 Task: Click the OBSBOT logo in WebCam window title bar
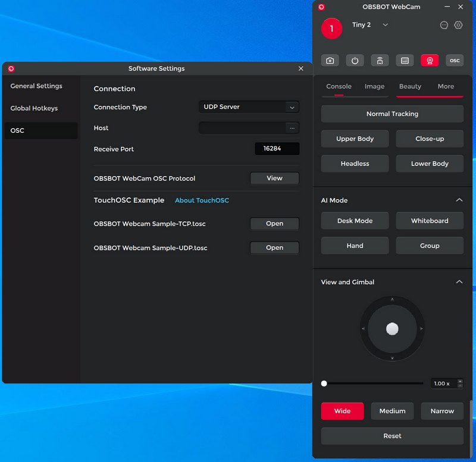click(321, 7)
